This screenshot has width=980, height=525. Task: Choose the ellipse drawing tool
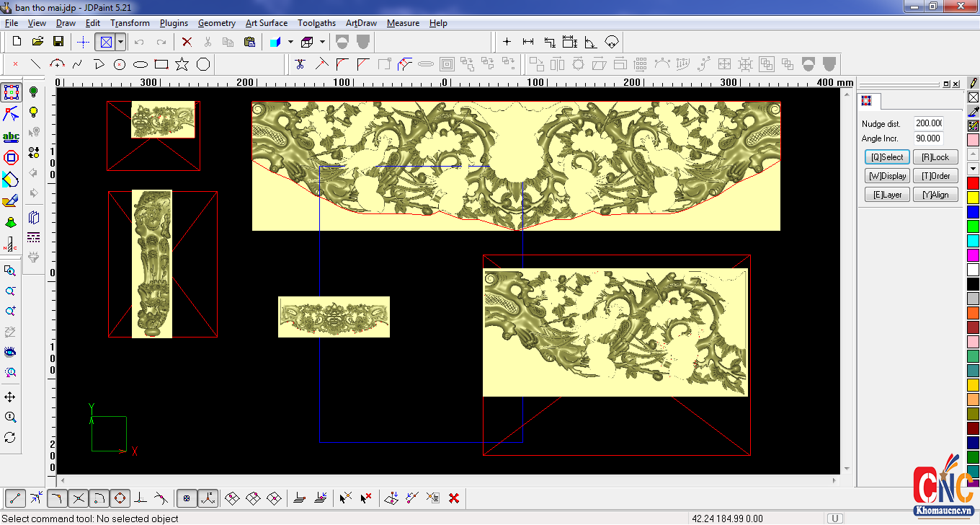(141, 64)
